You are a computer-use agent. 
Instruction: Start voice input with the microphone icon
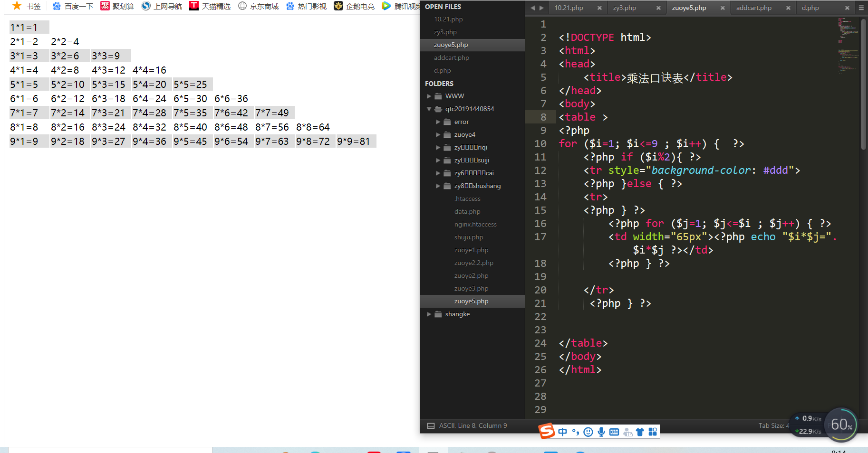coord(601,432)
